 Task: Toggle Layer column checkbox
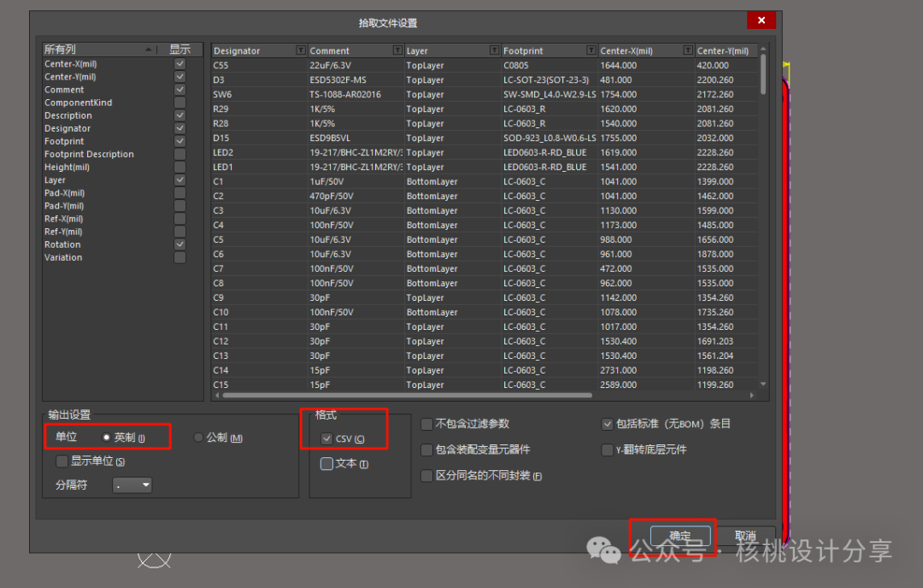coord(180,180)
